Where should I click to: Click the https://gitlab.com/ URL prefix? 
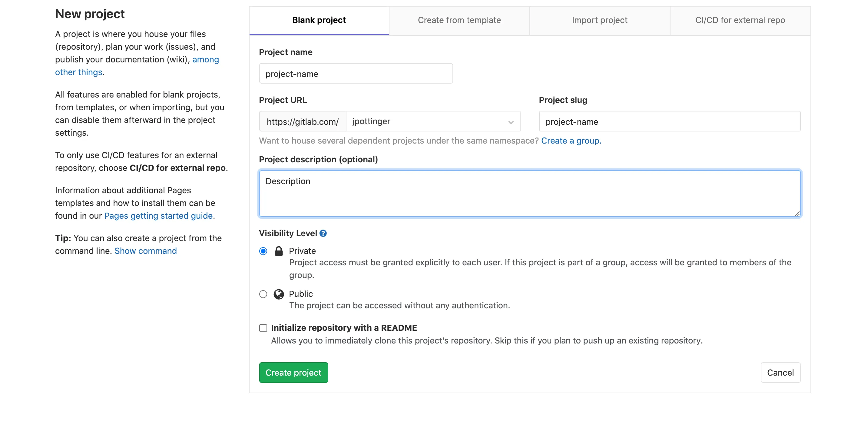click(x=303, y=121)
